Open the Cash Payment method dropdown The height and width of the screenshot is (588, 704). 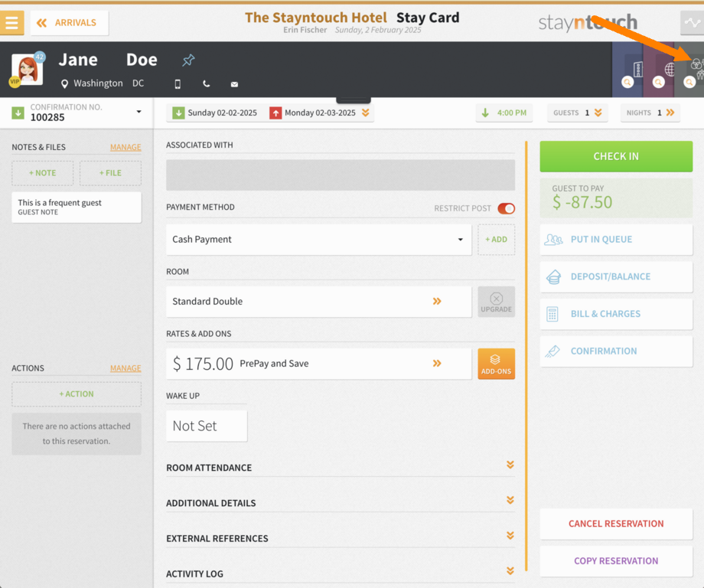coord(319,240)
